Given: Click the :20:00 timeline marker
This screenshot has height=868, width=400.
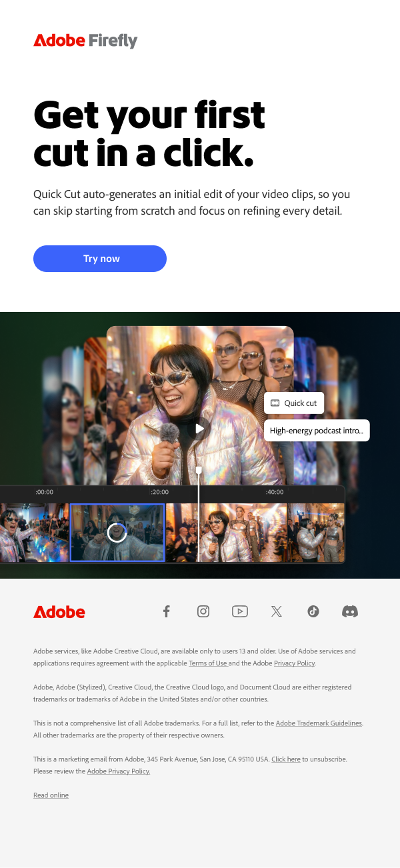Looking at the screenshot, I should click(159, 492).
